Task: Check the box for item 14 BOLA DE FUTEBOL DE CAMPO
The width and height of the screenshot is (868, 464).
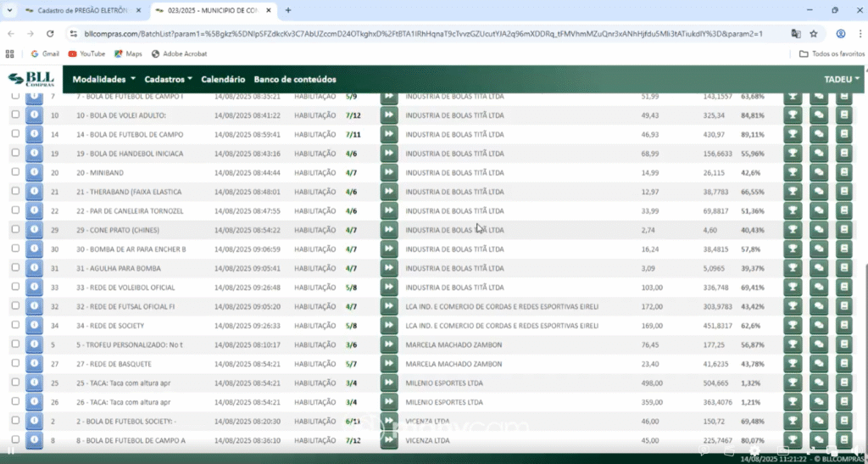Action: point(15,133)
